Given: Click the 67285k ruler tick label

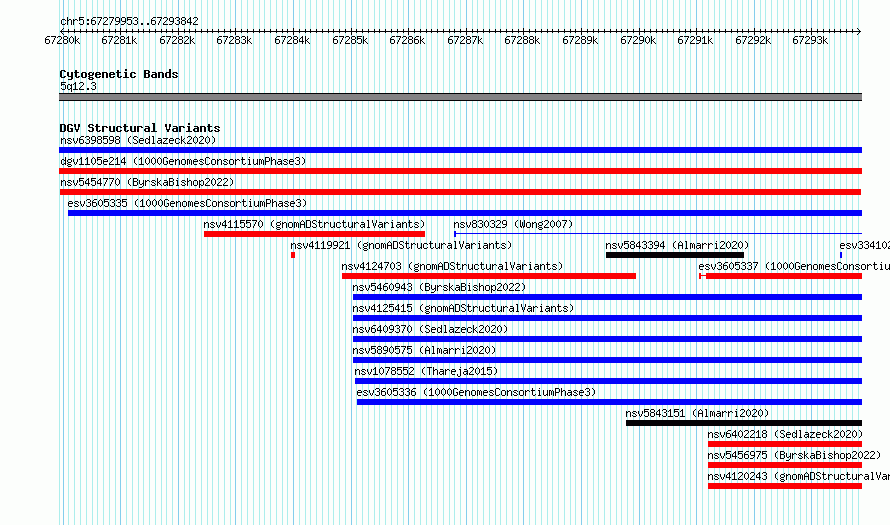Looking at the screenshot, I should click(x=350, y=40).
